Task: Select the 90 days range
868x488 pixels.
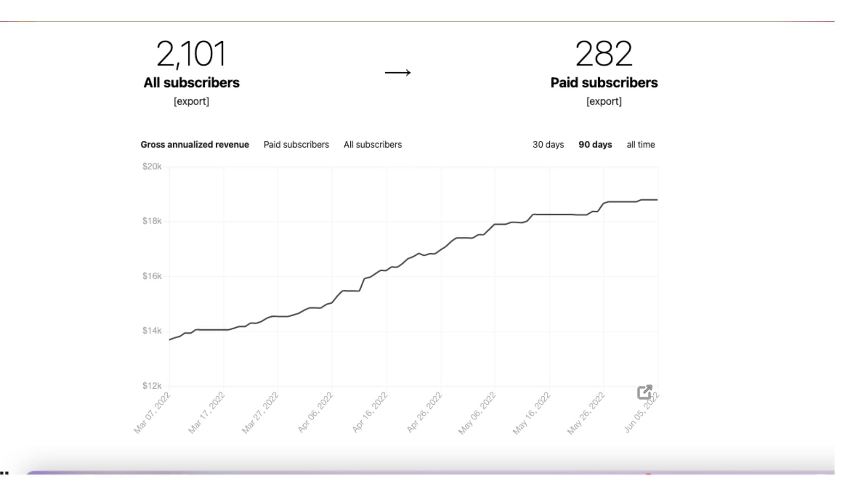Action: 595,145
